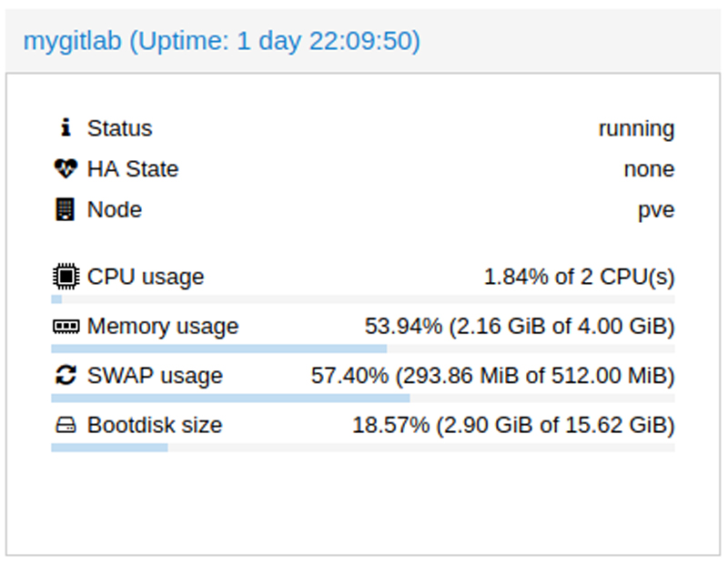This screenshot has width=728, height=565.
Task: Click the Status info icon
Action: [66, 128]
